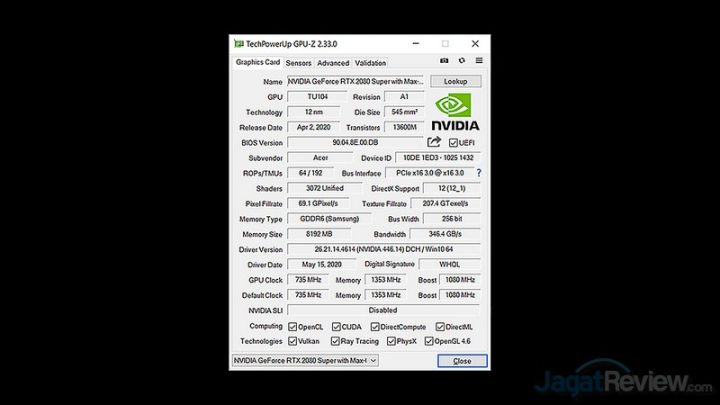Click Default Clock row Memory 1353 MHz
This screenshot has height=405, width=720.
click(x=386, y=295)
